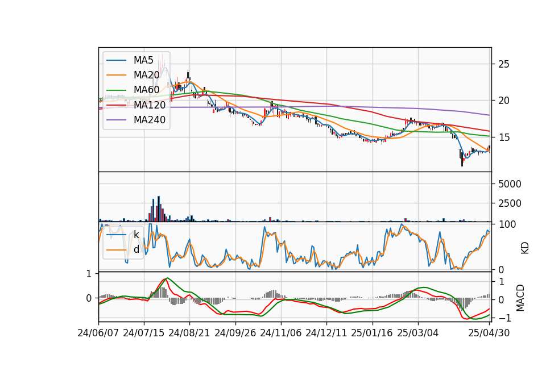Screen dimensions: 546x392
Task: Click the MACD axis title
Action: pyautogui.click(x=520, y=298)
